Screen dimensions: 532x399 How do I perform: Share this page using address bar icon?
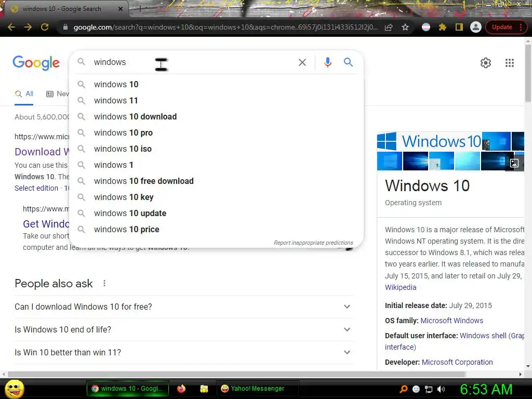[x=389, y=27]
